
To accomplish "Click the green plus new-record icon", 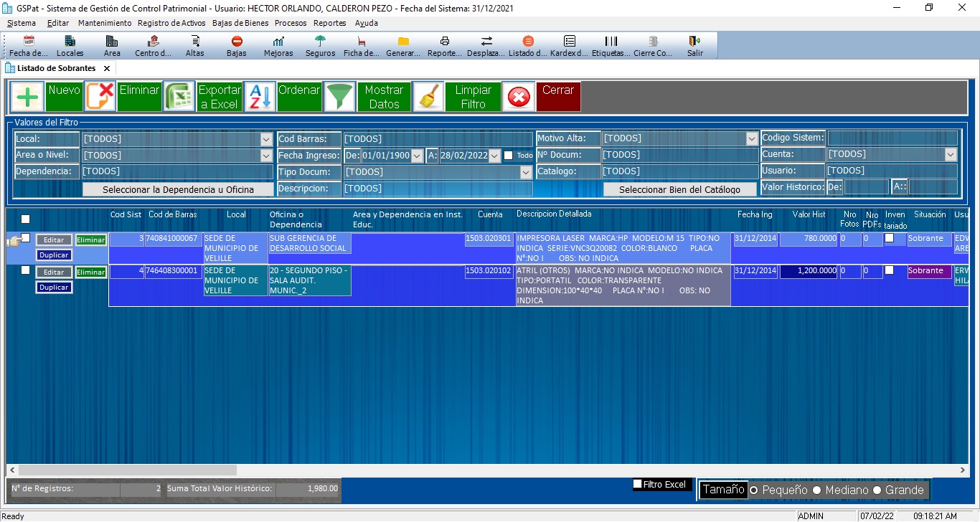I will [x=27, y=97].
